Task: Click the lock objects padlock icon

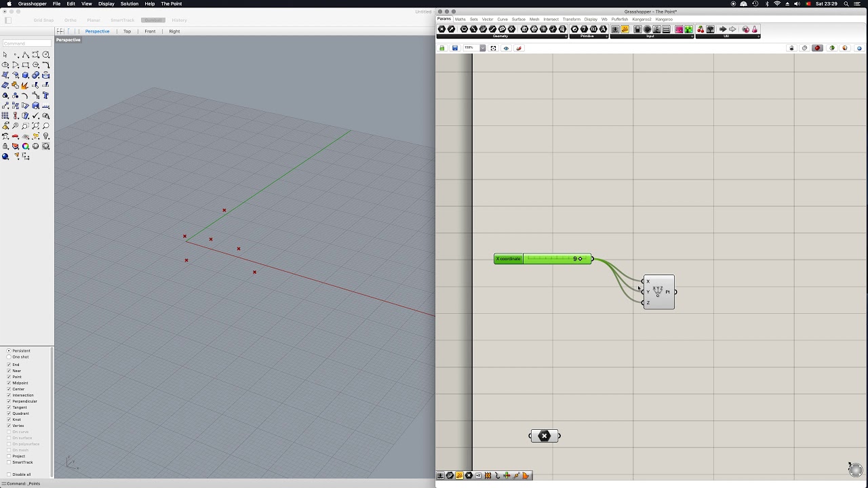Action: pyautogui.click(x=5, y=146)
